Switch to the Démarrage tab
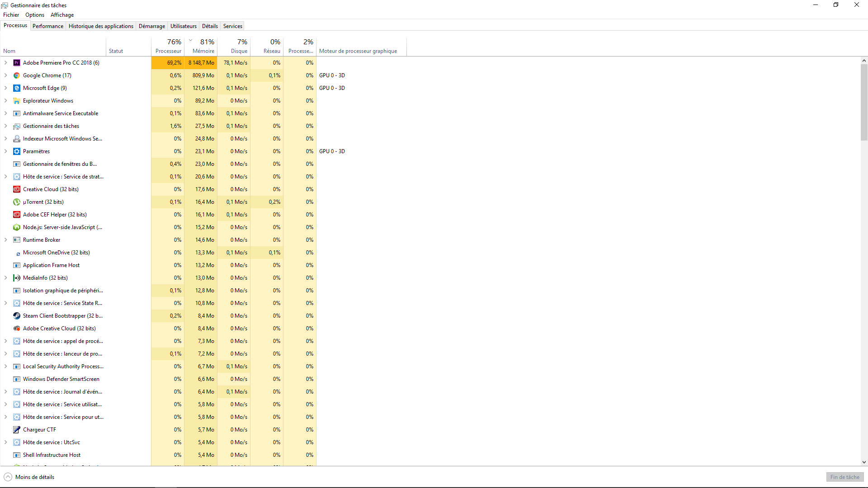868x488 pixels. tap(152, 26)
